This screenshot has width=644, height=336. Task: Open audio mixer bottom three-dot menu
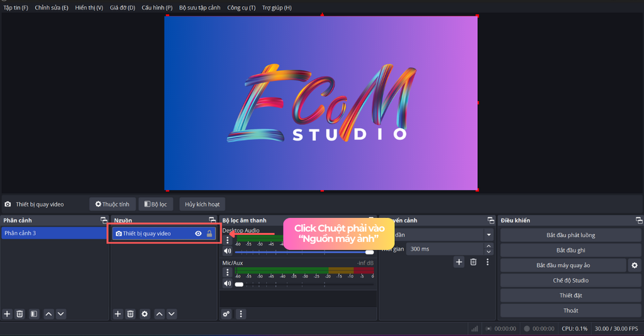coord(241,314)
